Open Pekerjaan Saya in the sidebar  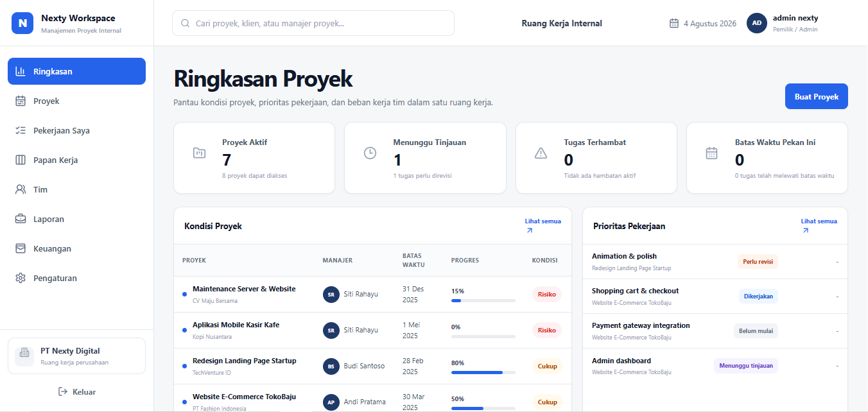[76, 130]
